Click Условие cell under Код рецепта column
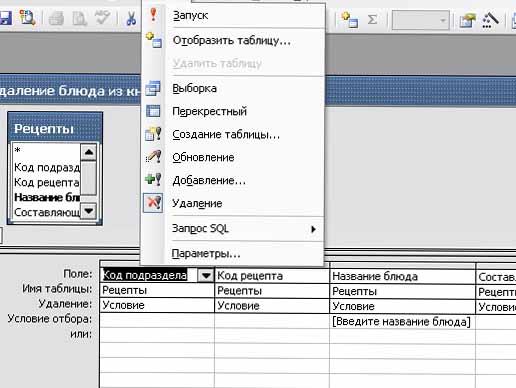Image resolution: width=516 pixels, height=388 pixels. 272,306
